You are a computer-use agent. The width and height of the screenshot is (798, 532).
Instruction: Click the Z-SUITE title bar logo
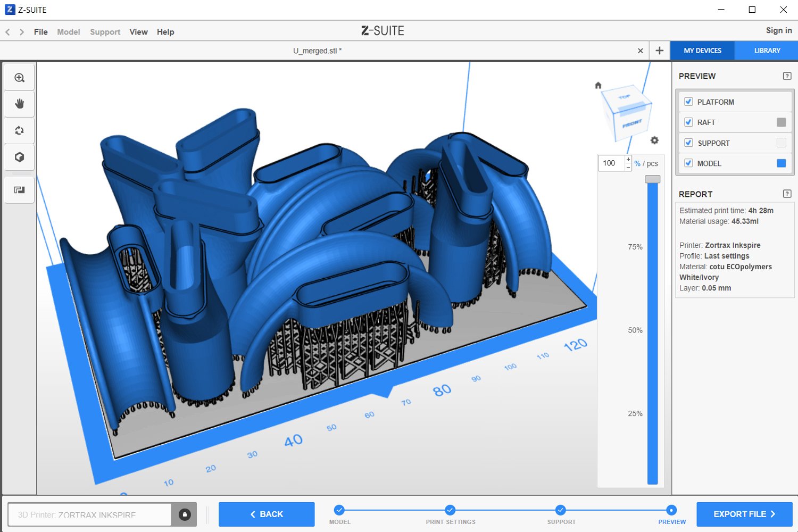click(10, 10)
